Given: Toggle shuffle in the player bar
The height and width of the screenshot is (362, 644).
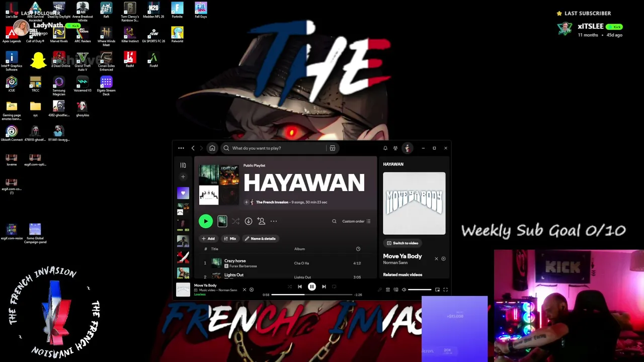Looking at the screenshot, I should pos(289,287).
